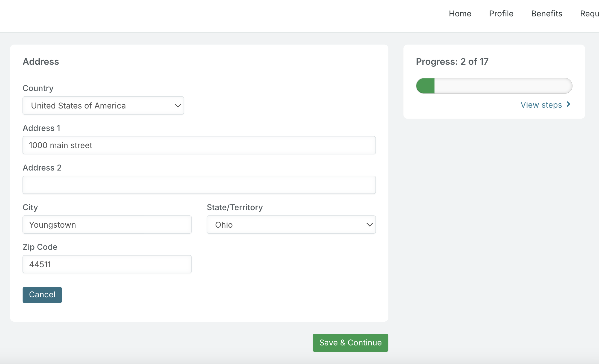The width and height of the screenshot is (599, 364).
Task: Open the Country dropdown showing United States
Action: pos(103,105)
